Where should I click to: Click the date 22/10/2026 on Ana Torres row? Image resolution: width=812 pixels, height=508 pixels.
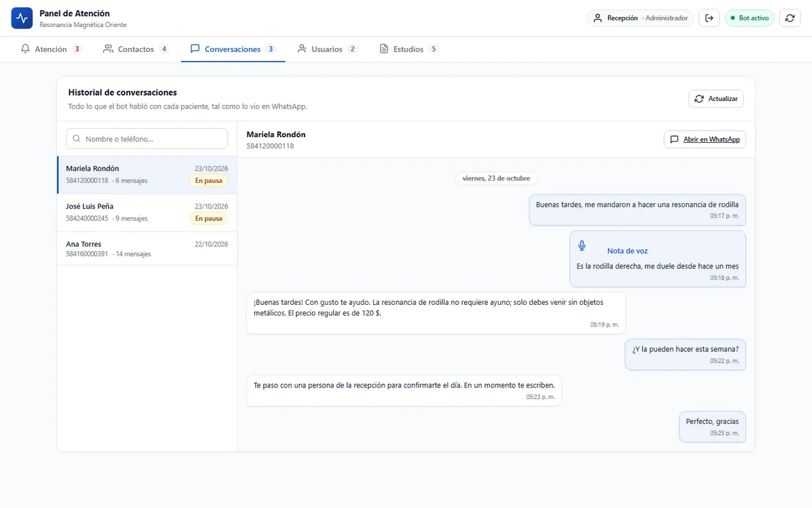[x=211, y=244]
